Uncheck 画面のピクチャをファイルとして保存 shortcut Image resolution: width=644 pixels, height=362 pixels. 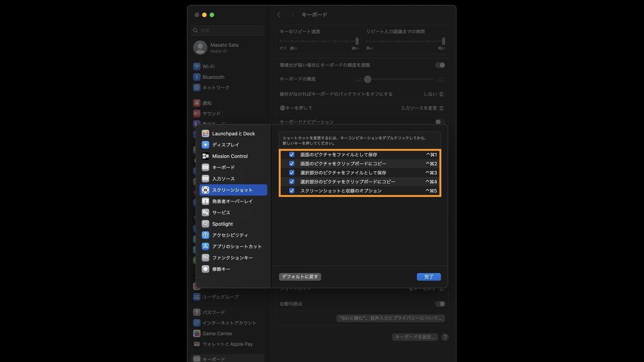[290, 154]
